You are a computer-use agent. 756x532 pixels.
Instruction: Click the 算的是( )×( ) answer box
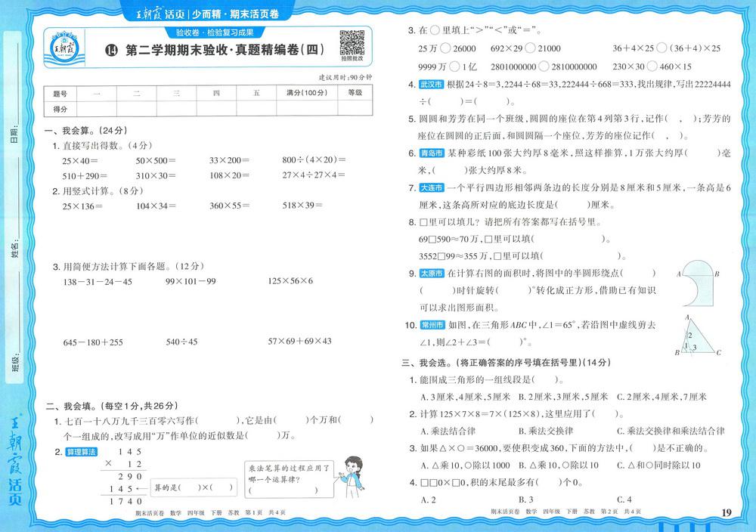(x=194, y=487)
